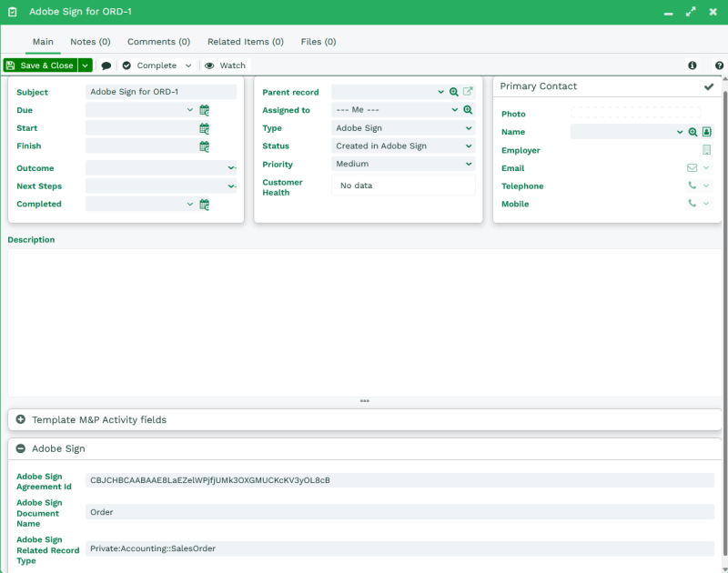
Task: Click the Adobe Sign Document Name field
Action: (399, 512)
